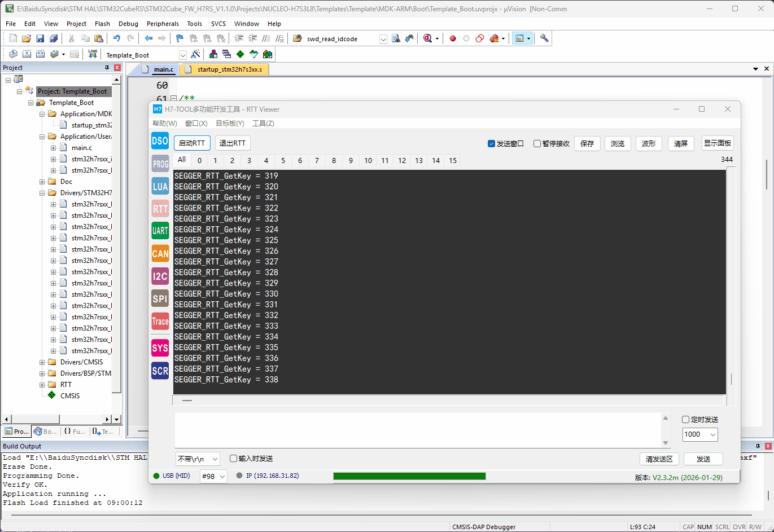Open the 目标板(Y) menu
This screenshot has width=774, height=532.
(229, 123)
